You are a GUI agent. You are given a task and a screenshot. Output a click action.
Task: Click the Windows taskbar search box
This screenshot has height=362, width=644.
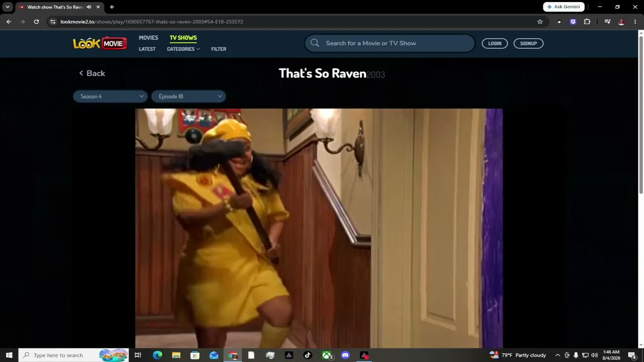point(74,355)
